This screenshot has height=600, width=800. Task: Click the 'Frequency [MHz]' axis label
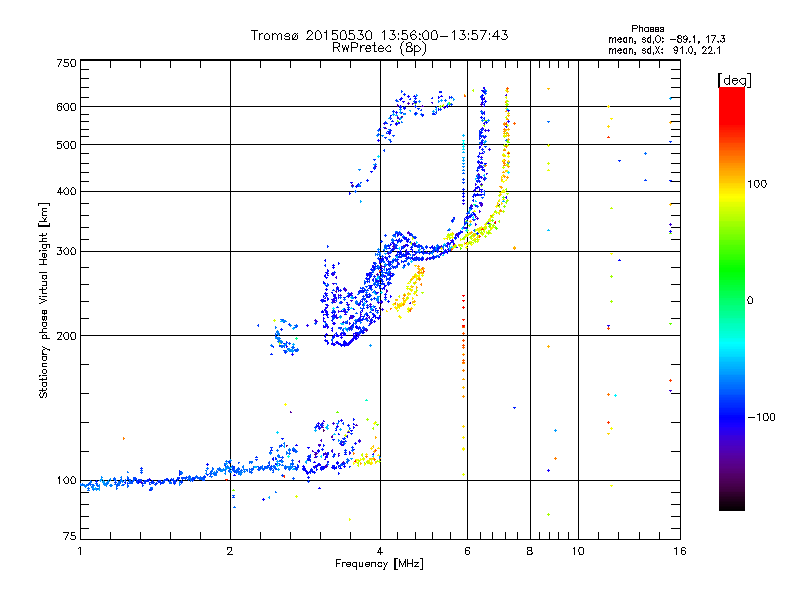pyautogui.click(x=379, y=564)
